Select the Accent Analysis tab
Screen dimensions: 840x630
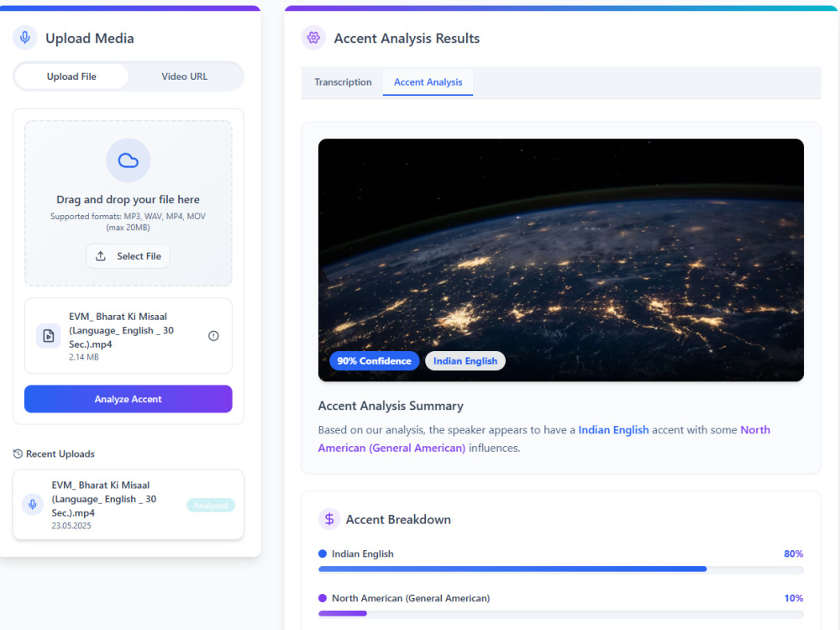tap(428, 82)
